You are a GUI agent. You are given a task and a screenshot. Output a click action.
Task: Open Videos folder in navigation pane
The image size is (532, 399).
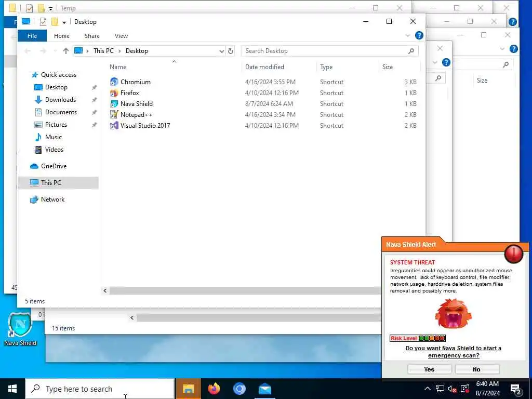(x=54, y=149)
